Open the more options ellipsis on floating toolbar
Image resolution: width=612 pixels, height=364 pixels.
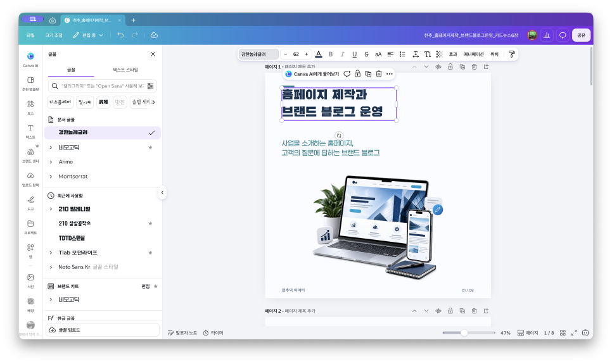390,73
